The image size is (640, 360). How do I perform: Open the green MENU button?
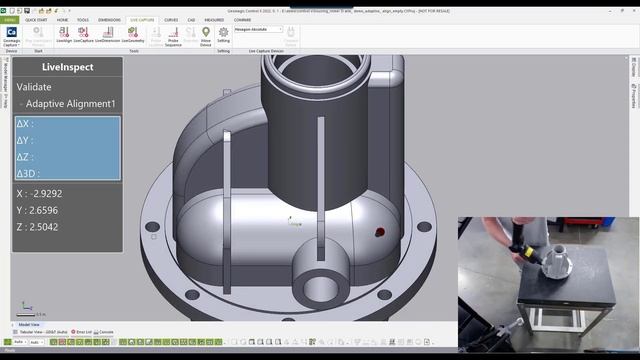coord(9,20)
